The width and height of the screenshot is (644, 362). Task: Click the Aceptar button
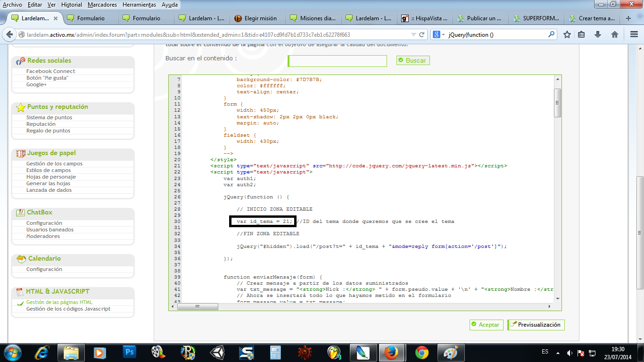[487, 325]
